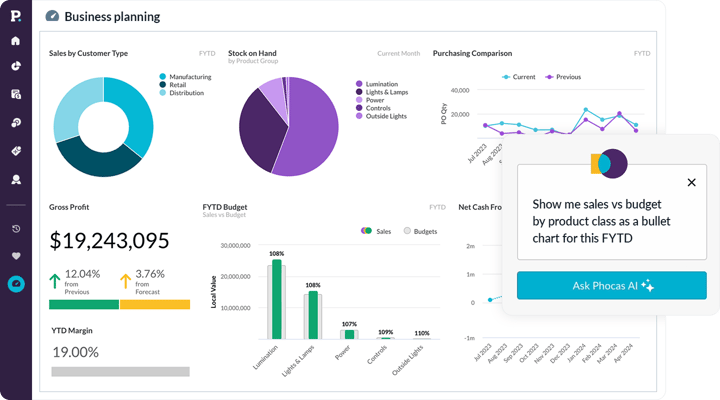This screenshot has height=400, width=720.
Task: Click the 19.00% YTD margin value
Action: pyautogui.click(x=75, y=352)
